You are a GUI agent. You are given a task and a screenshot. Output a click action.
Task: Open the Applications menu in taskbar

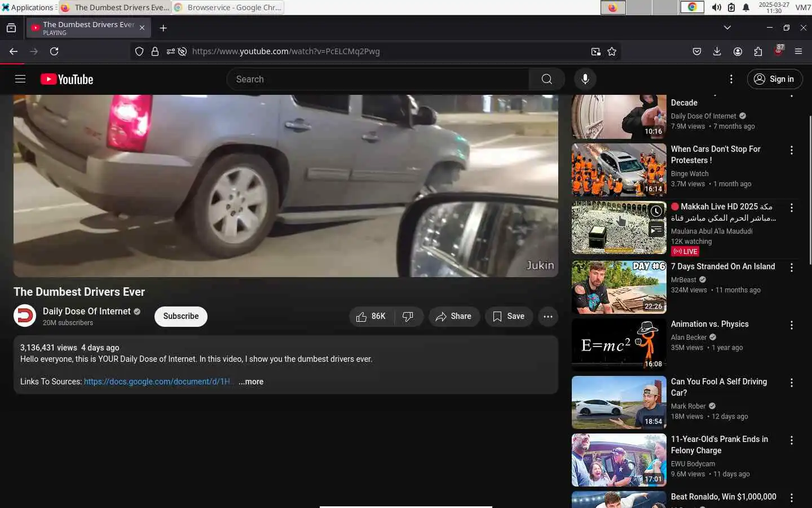pos(28,7)
